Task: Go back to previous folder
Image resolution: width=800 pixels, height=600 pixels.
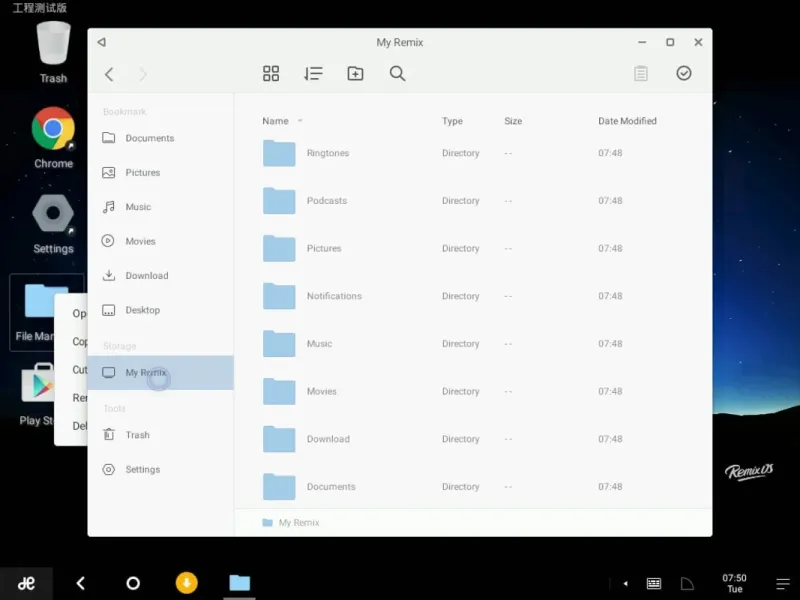Action: pyautogui.click(x=109, y=74)
